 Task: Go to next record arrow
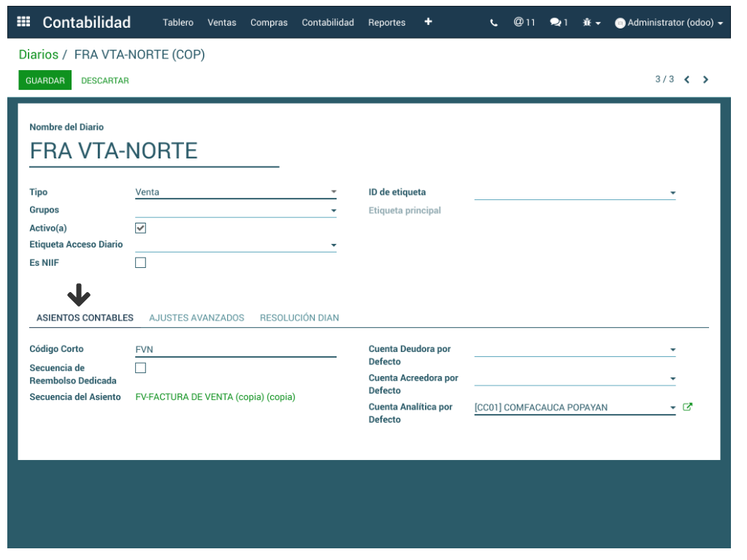tap(705, 80)
